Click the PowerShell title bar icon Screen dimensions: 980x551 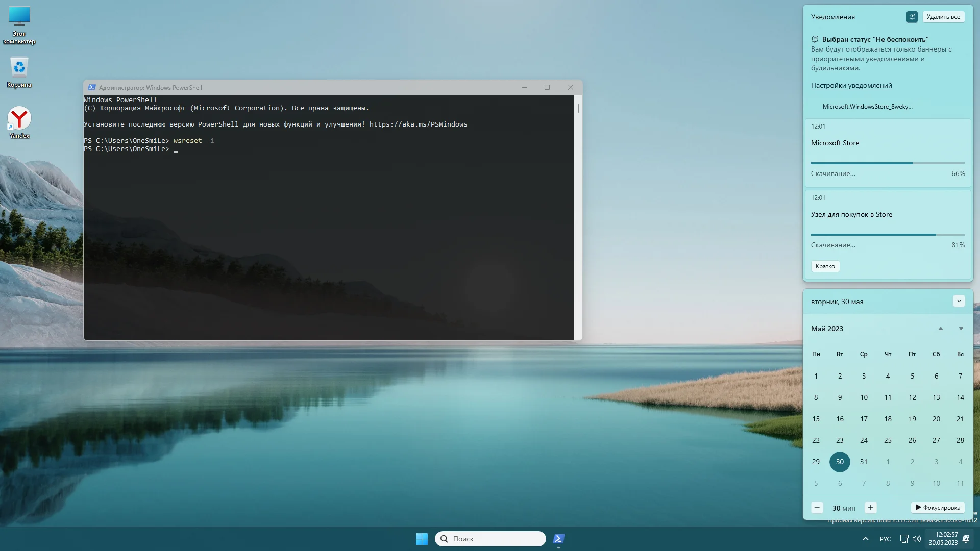tap(92, 87)
